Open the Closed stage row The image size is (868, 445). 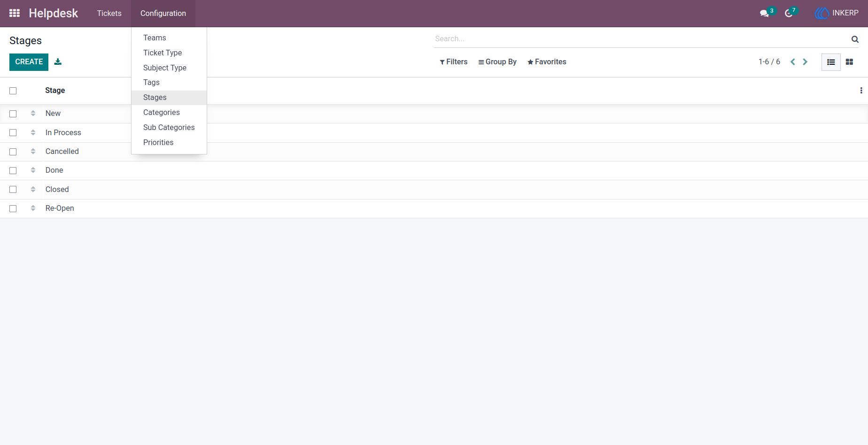434,190
